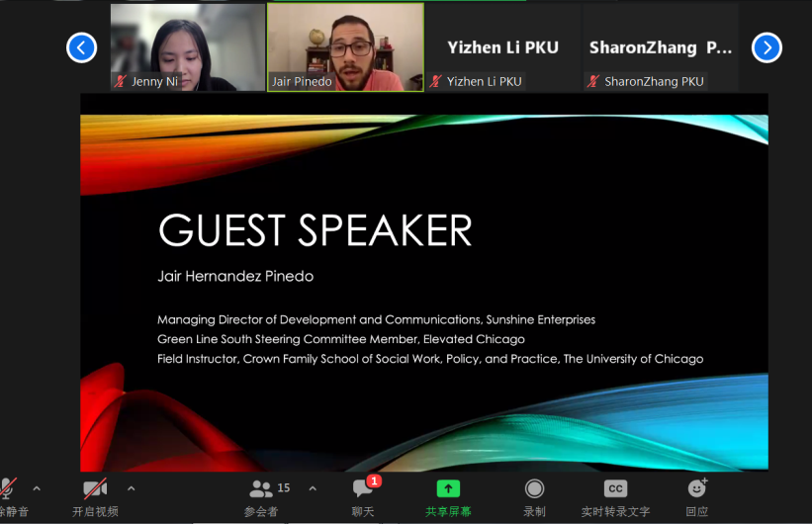Expand the caret next to participants count
The width and height of the screenshot is (812, 524).
(313, 488)
